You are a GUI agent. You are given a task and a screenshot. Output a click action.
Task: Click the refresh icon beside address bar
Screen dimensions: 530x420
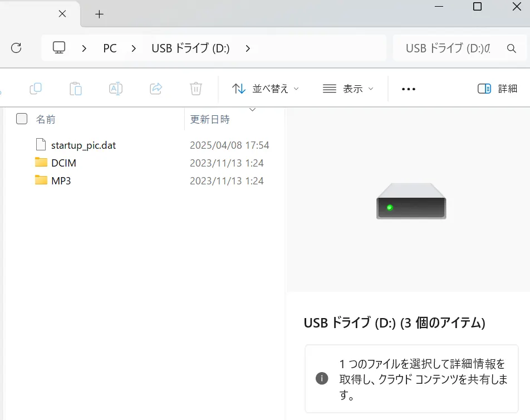(x=16, y=48)
